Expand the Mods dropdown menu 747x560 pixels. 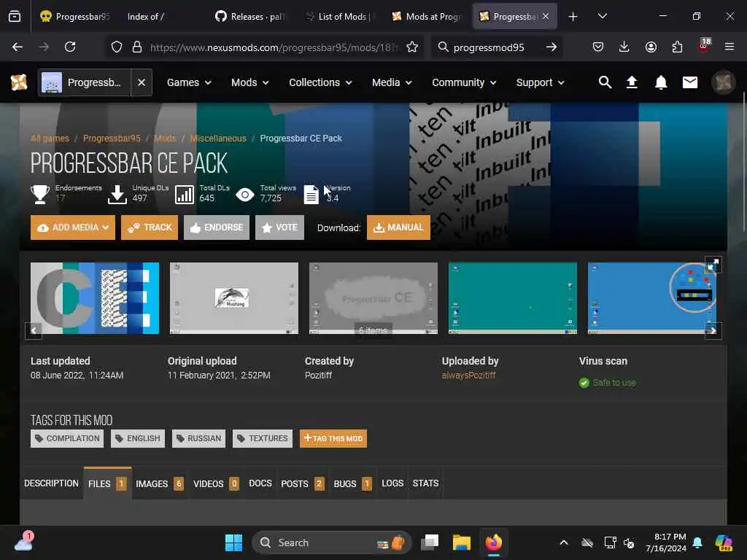pos(249,82)
